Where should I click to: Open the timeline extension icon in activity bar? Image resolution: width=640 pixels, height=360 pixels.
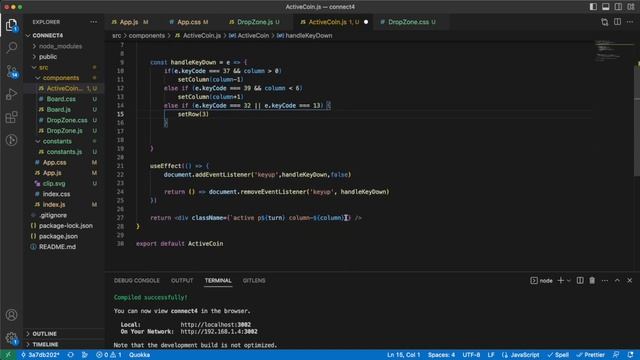11,140
